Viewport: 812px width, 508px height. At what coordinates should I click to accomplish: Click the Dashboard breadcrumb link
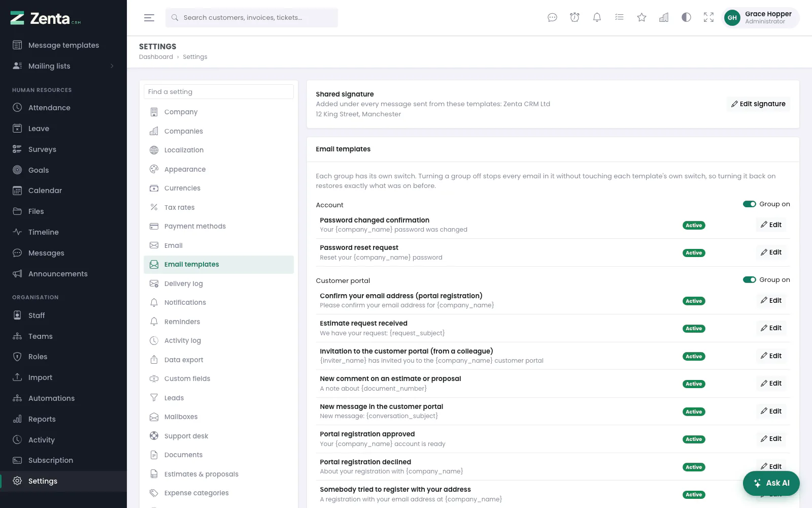point(156,57)
